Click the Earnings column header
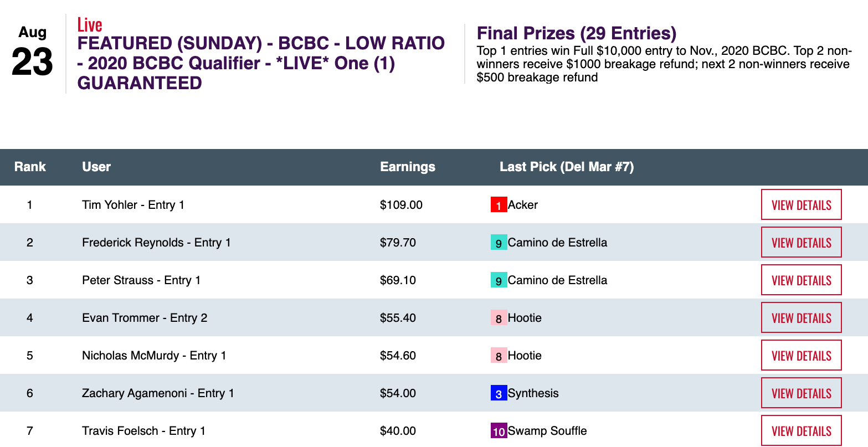 pyautogui.click(x=407, y=167)
